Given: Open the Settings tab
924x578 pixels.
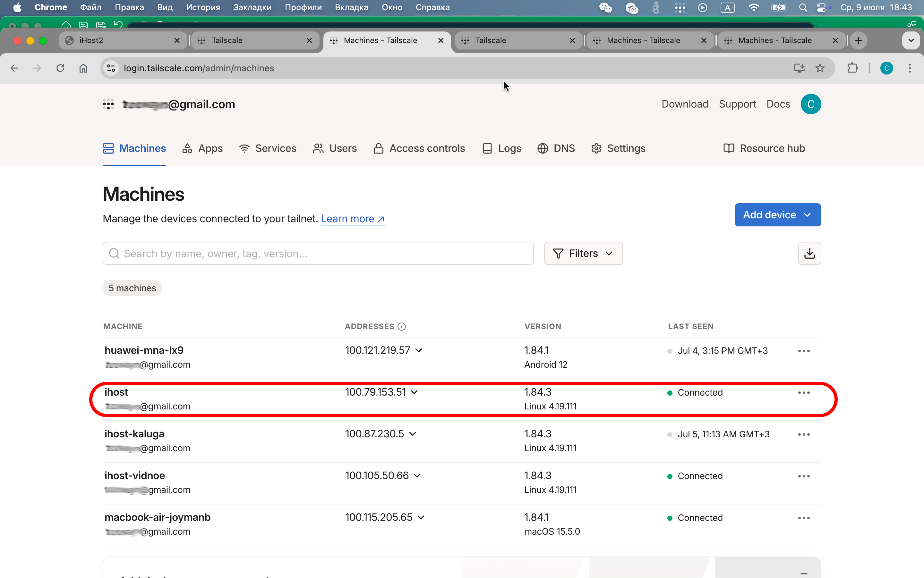Looking at the screenshot, I should [618, 148].
